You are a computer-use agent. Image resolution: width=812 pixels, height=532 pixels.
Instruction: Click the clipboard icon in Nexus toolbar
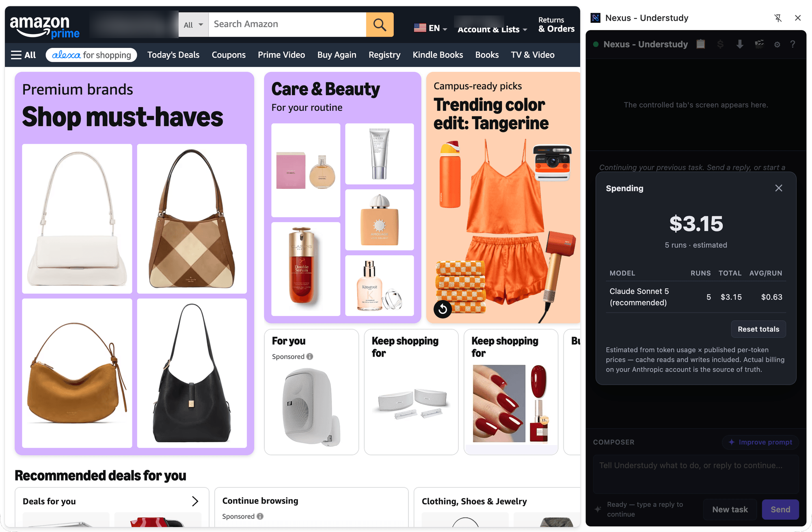[700, 44]
